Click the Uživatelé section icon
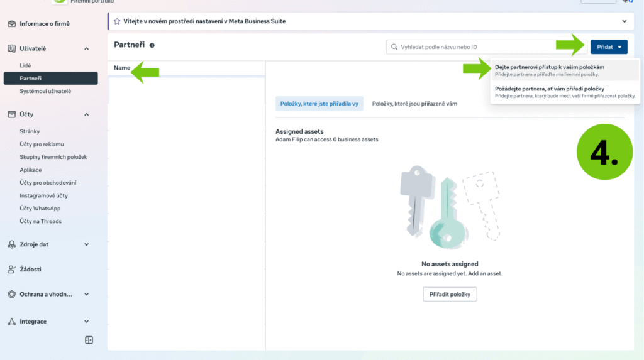The height and width of the screenshot is (360, 644). pos(11,48)
